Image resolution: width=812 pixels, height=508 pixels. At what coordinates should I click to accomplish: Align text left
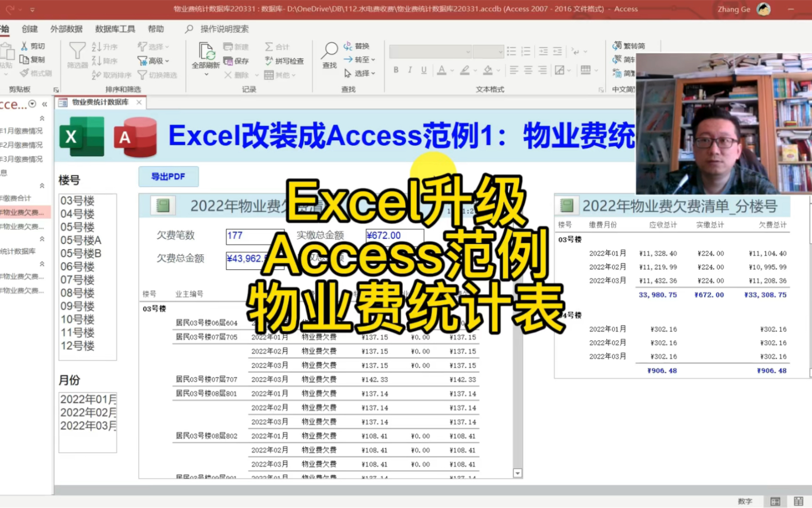(x=513, y=70)
